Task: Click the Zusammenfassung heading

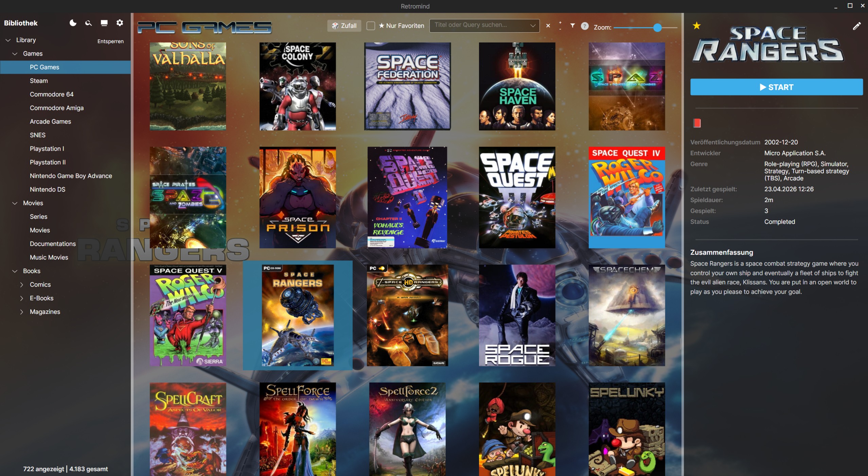Action: click(722, 252)
